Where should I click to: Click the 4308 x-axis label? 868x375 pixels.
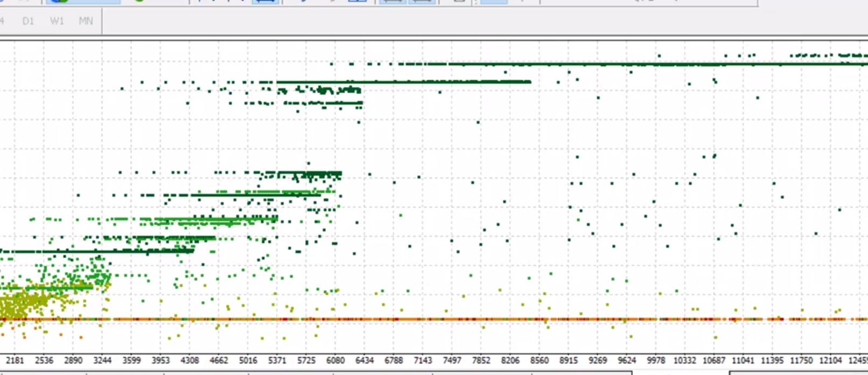190,360
